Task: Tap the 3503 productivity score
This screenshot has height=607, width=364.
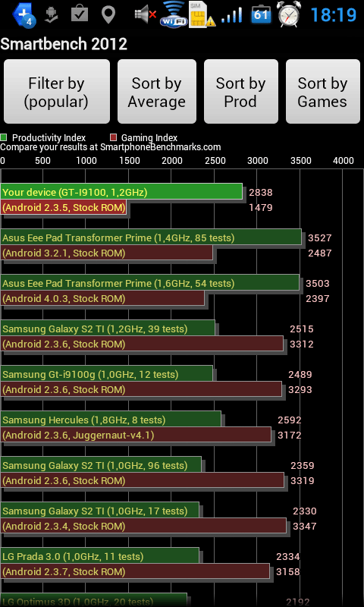Action: pyautogui.click(x=318, y=284)
